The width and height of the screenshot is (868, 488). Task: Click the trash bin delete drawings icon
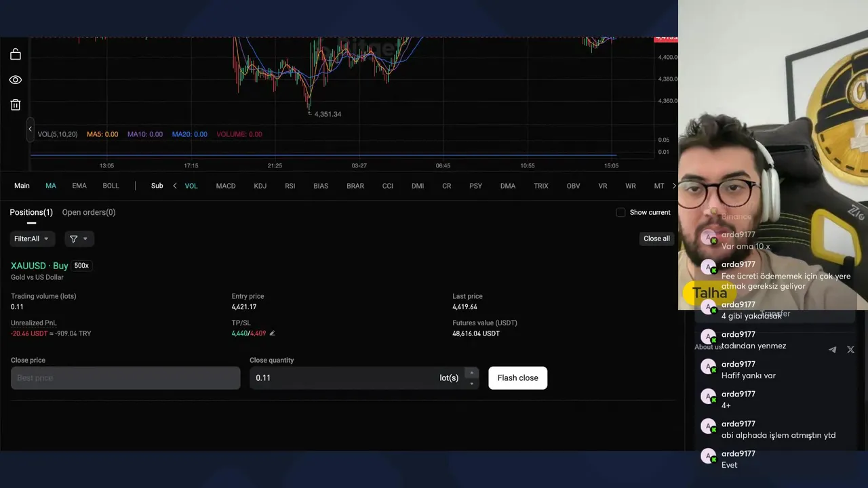tap(16, 104)
